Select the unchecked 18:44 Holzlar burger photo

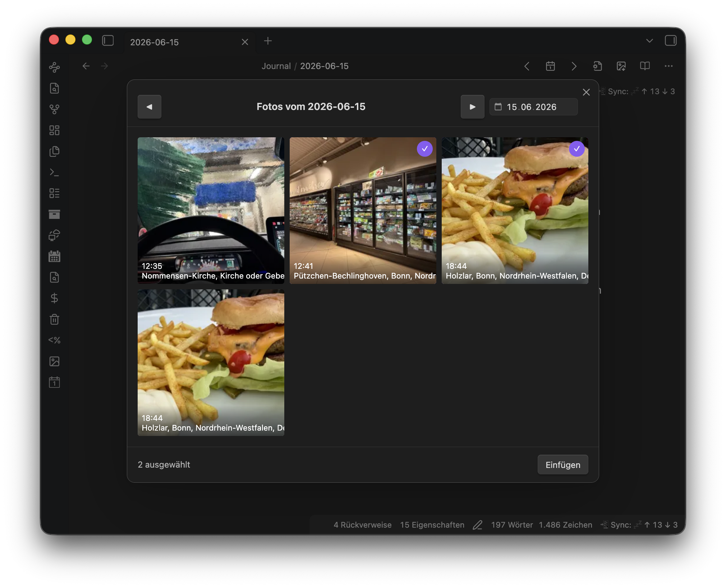coord(211,363)
